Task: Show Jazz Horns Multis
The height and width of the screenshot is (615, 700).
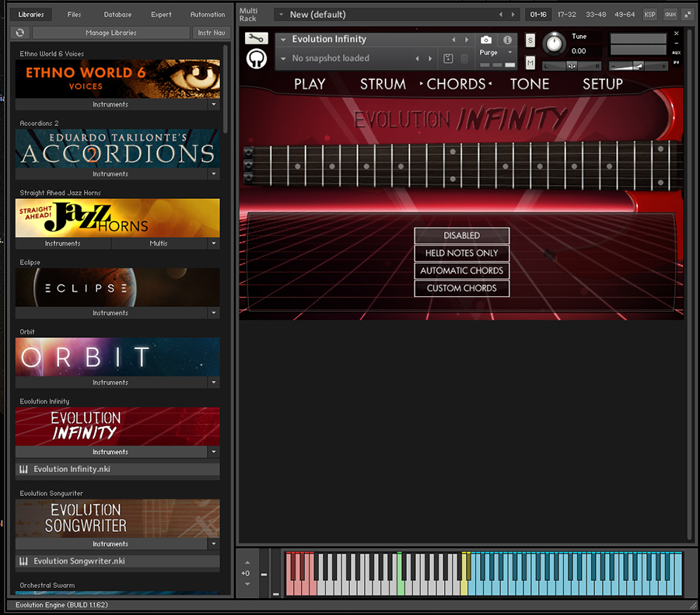Action: click(159, 243)
